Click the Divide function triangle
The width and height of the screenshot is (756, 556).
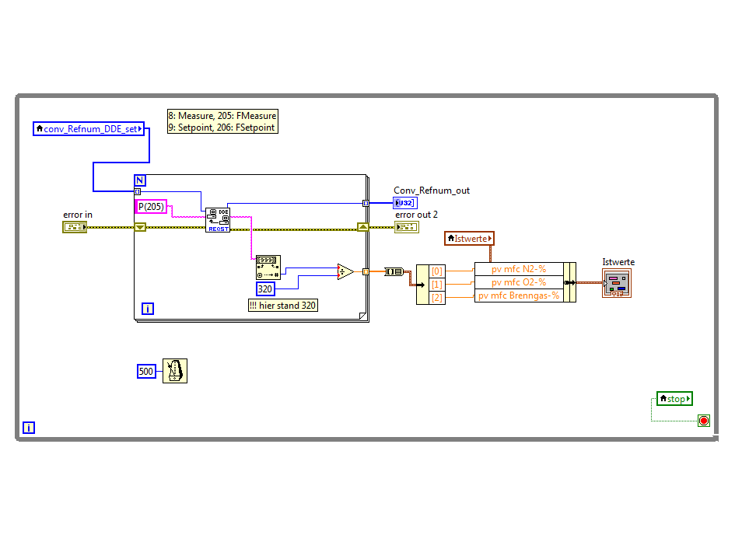point(345,271)
